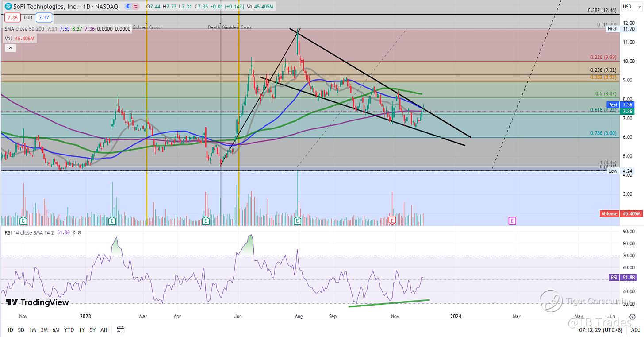Viewport: 644px width, 337px height.
Task: Toggle the ADJ adjusted-data setting
Action: pyautogui.click(x=635, y=329)
